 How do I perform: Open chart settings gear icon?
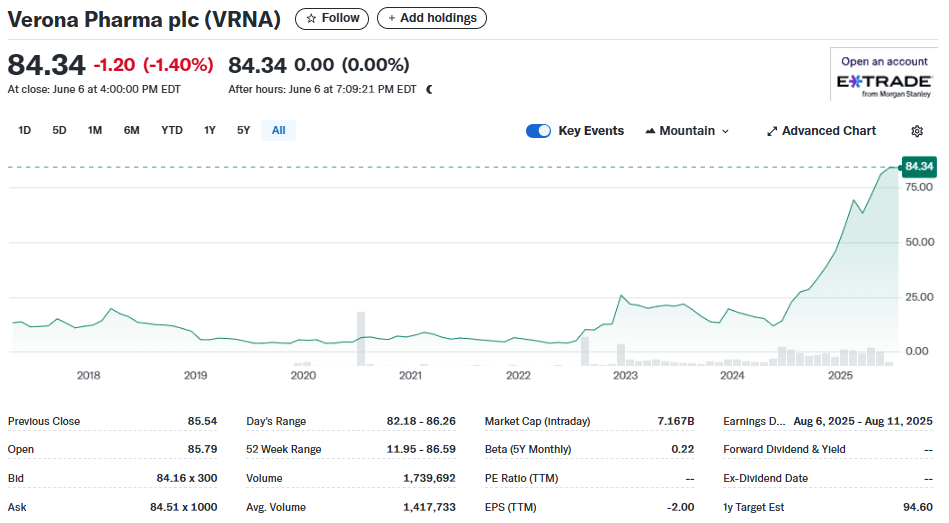tap(917, 131)
